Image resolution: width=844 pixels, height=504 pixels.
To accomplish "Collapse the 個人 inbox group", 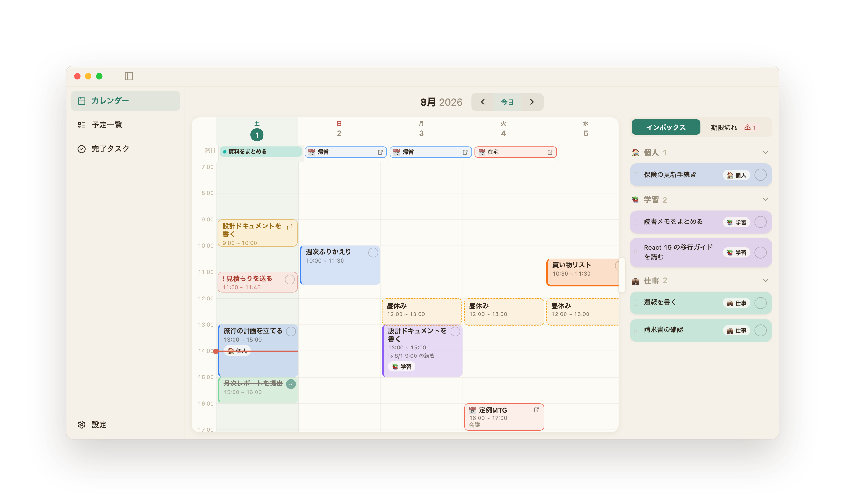I will coord(765,153).
